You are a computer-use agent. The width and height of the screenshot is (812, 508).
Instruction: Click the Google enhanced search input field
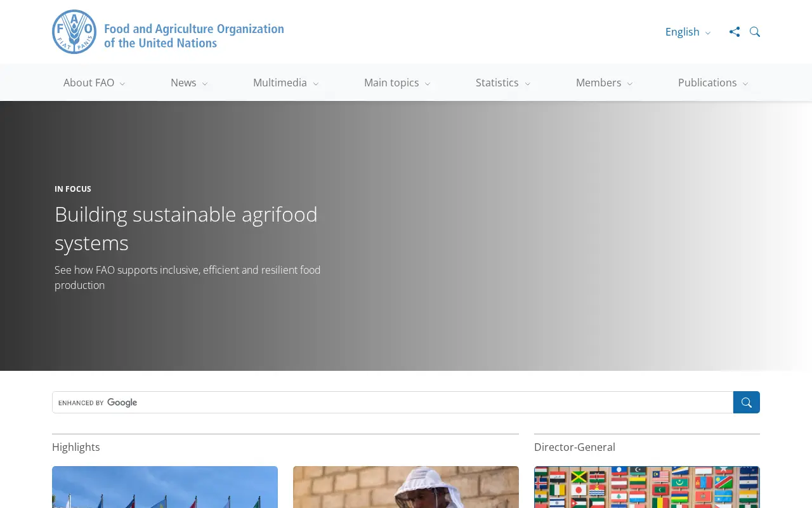pyautogui.click(x=393, y=403)
